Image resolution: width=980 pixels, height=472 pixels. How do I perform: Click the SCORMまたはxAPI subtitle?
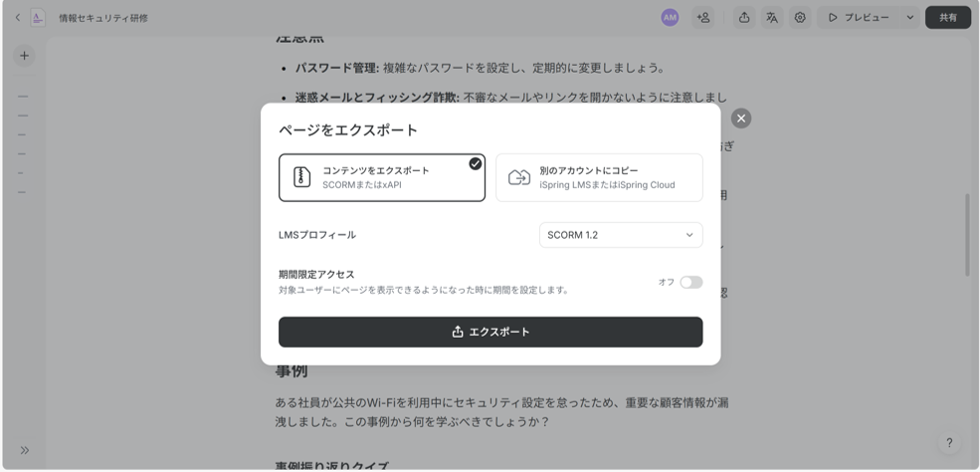362,185
